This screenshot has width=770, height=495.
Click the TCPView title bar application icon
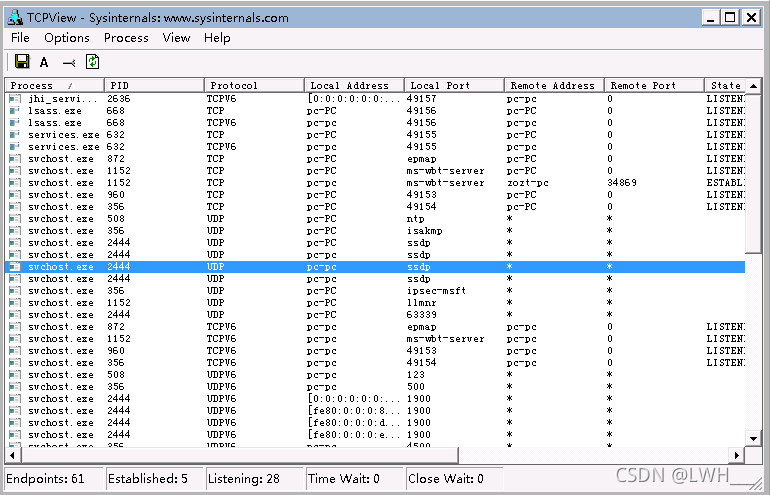[15, 18]
